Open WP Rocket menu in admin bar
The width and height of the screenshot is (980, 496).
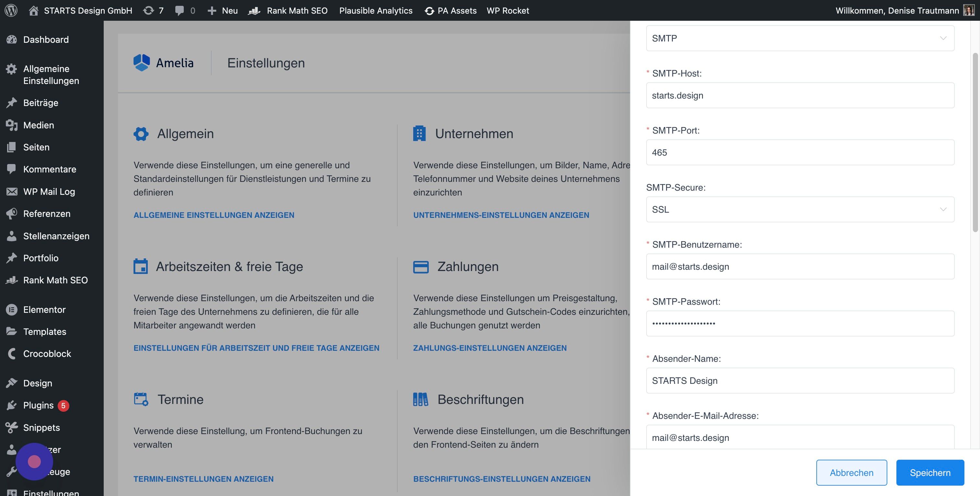[508, 11]
